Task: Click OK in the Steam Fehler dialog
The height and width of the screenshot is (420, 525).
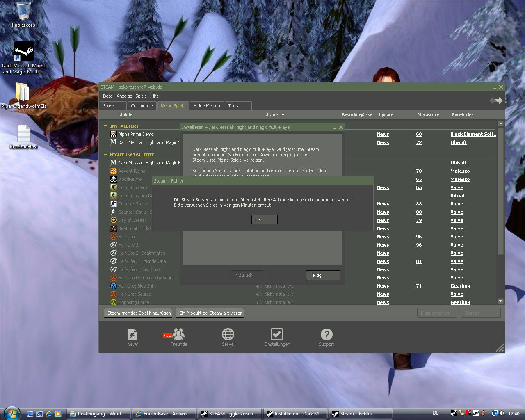Action: (x=264, y=219)
